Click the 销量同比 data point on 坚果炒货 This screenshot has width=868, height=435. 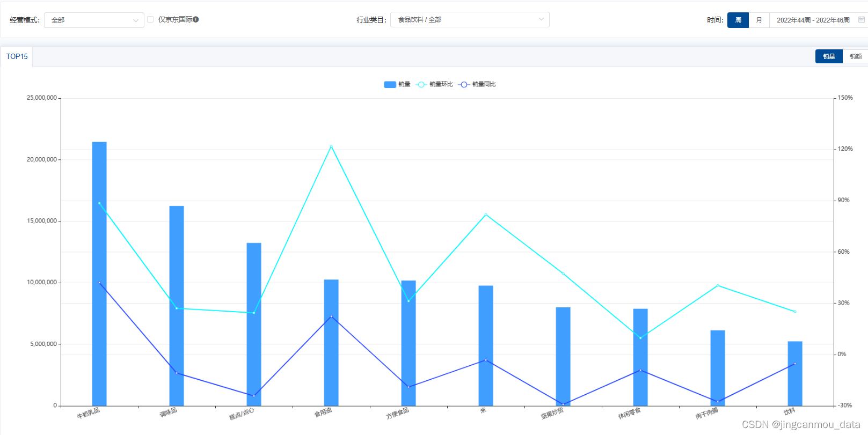click(563, 404)
